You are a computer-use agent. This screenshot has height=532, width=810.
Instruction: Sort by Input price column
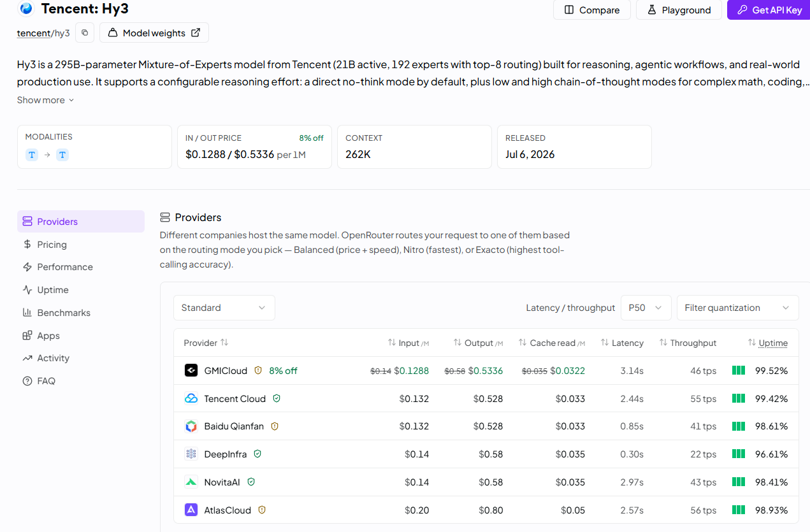(409, 343)
